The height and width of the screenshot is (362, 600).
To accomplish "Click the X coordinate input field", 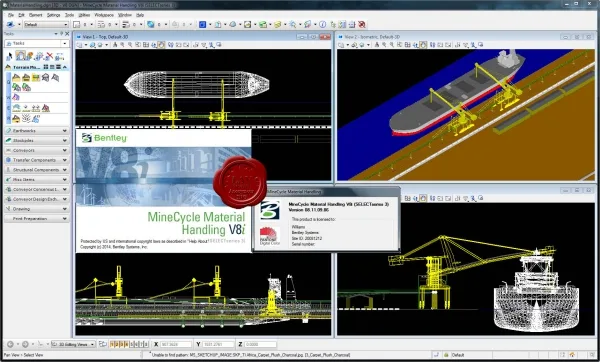I will [x=176, y=344].
